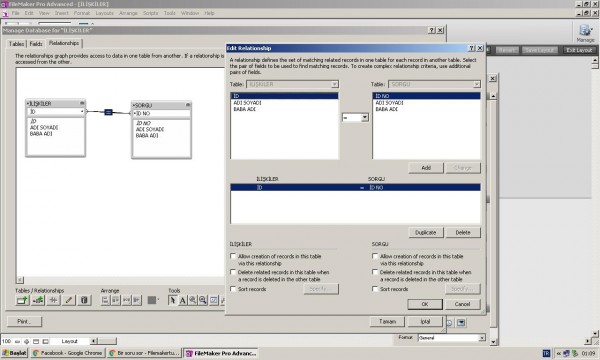Click Manage icon in layout toolbar
The height and width of the screenshot is (360, 600).
click(585, 33)
